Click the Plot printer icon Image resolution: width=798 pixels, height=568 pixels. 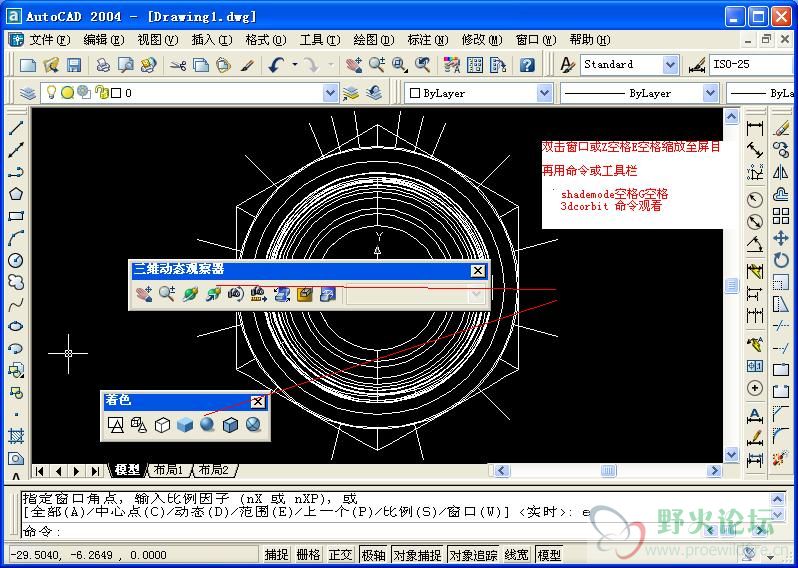coord(103,65)
